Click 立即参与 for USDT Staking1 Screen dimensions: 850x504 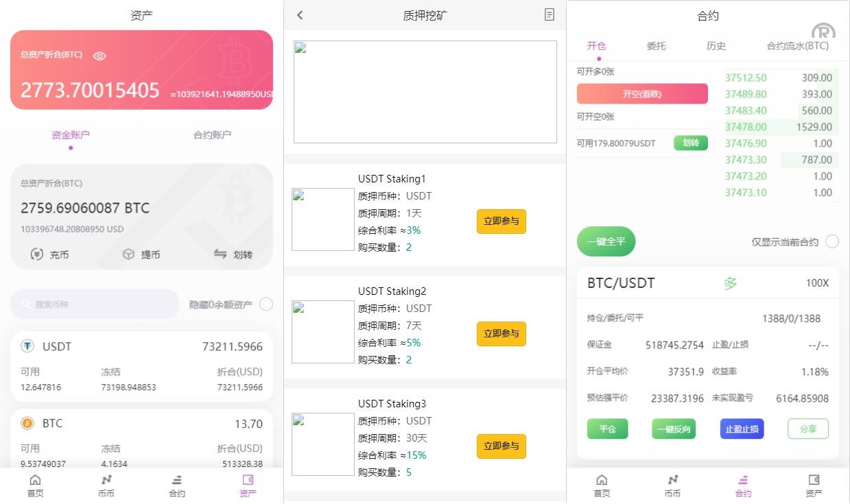[x=501, y=221]
